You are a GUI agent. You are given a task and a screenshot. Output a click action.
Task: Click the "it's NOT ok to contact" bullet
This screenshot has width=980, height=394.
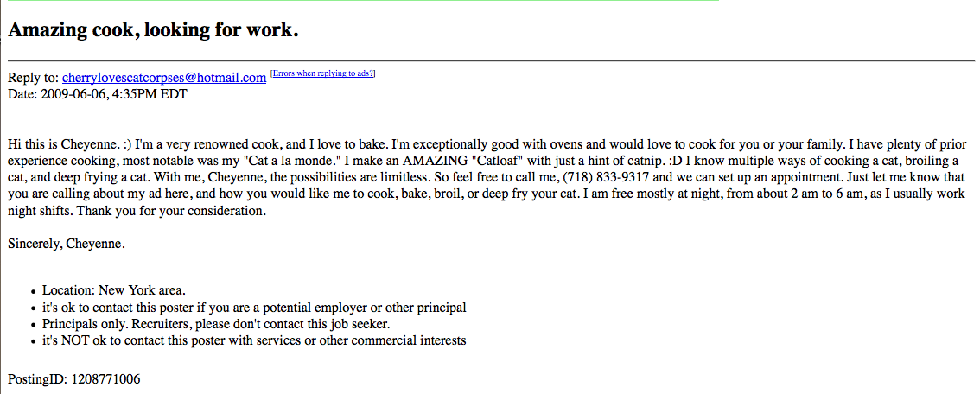tap(254, 341)
